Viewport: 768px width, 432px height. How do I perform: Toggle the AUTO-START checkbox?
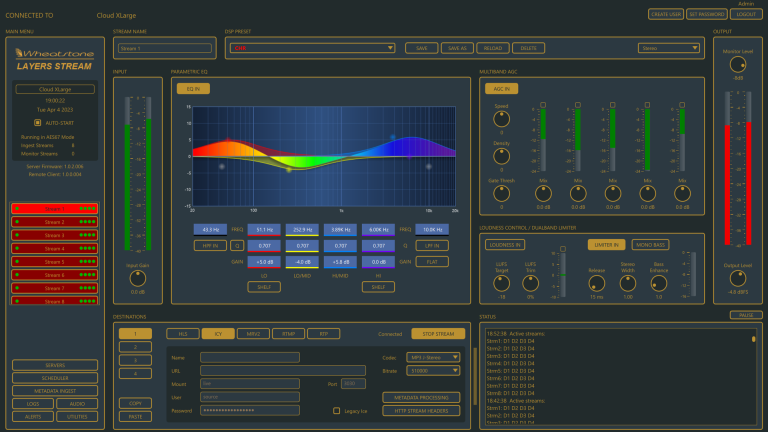(38, 122)
